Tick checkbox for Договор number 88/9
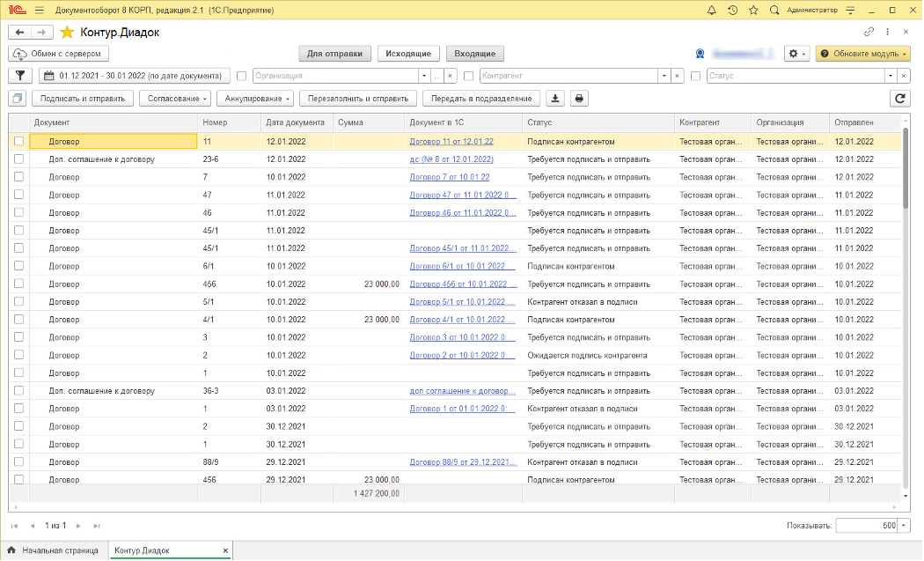 pyautogui.click(x=18, y=461)
